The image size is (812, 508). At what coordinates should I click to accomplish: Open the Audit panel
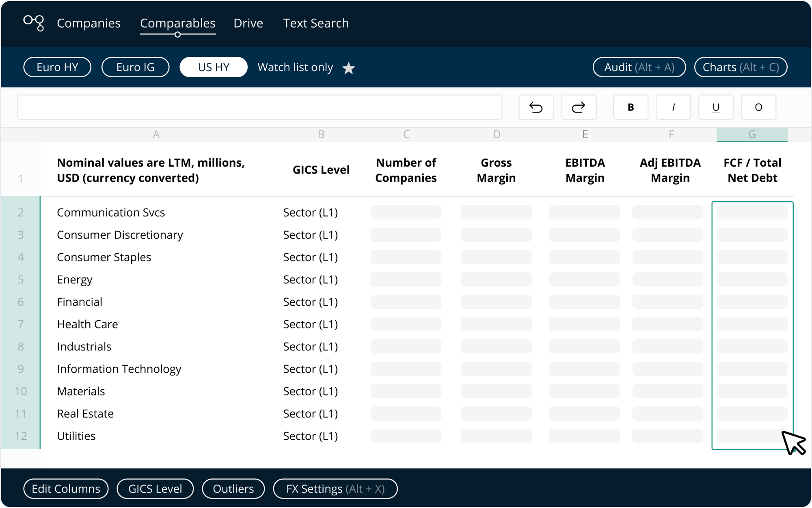(x=639, y=67)
